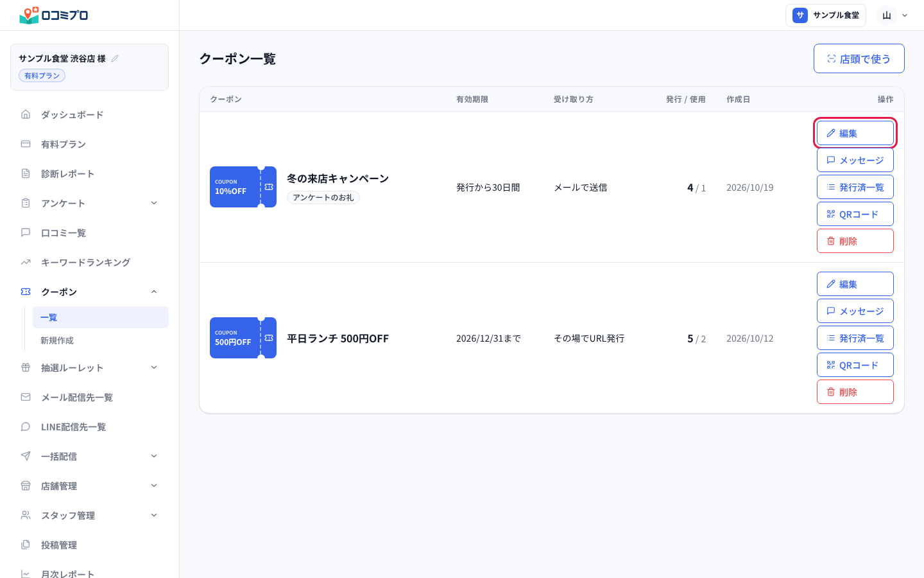The height and width of the screenshot is (578, 924).
Task: Expand the アンケート menu
Action: pos(154,203)
